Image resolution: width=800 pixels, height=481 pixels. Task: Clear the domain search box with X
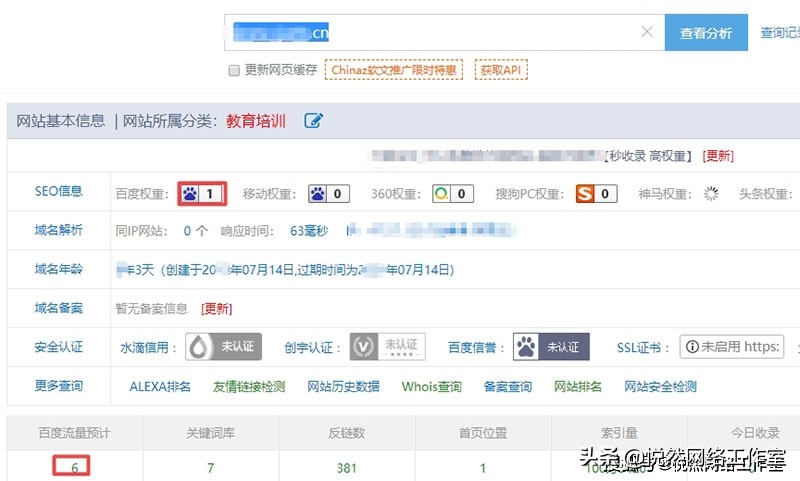pyautogui.click(x=647, y=32)
